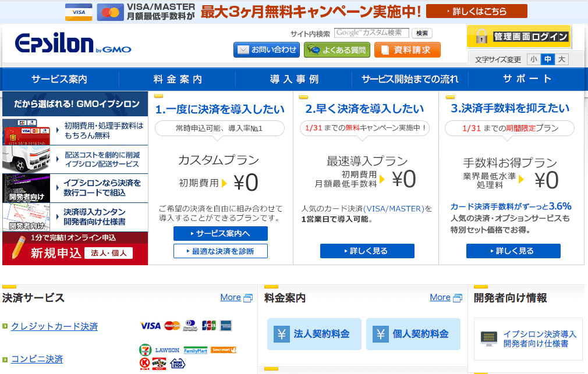Click the new-window icon beside 決済サービス More
Image resolution: width=588 pixels, height=374 pixels.
(x=248, y=298)
